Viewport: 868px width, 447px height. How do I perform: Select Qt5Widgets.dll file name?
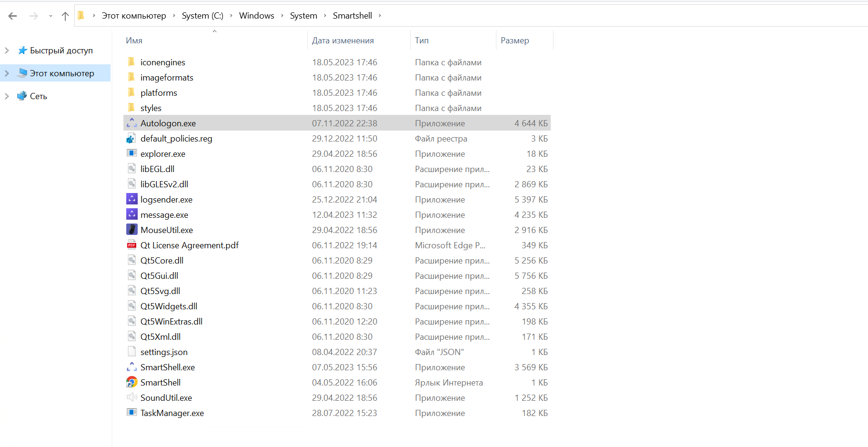click(x=169, y=306)
